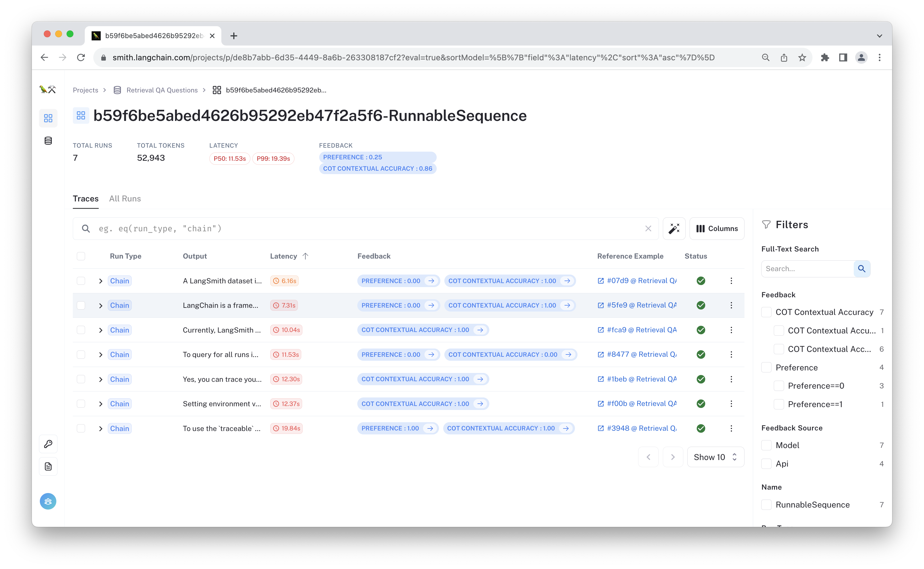Go to Retrieval QA Questions in the breadcrumb
This screenshot has width=924, height=569.
[x=162, y=90]
